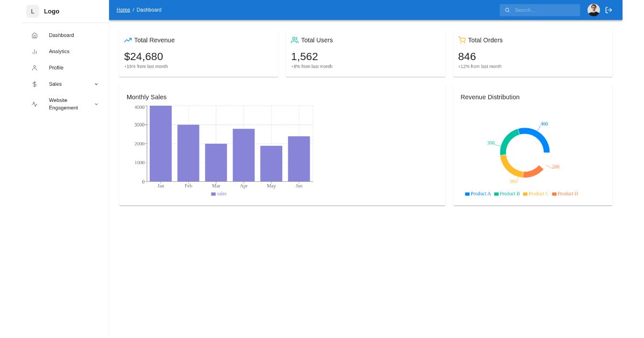Click the Total Revenue trending icon
This screenshot has height=338, width=644.
pyautogui.click(x=128, y=40)
